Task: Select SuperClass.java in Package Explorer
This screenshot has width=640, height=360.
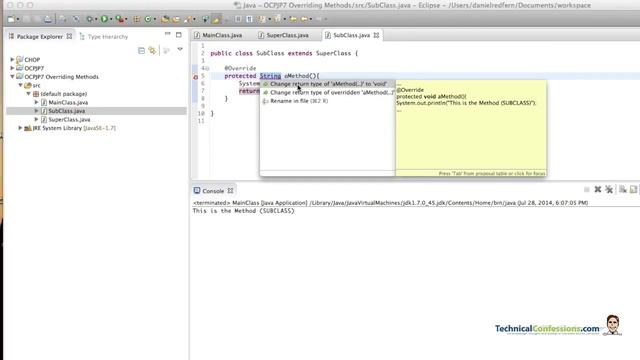Action: pos(69,120)
